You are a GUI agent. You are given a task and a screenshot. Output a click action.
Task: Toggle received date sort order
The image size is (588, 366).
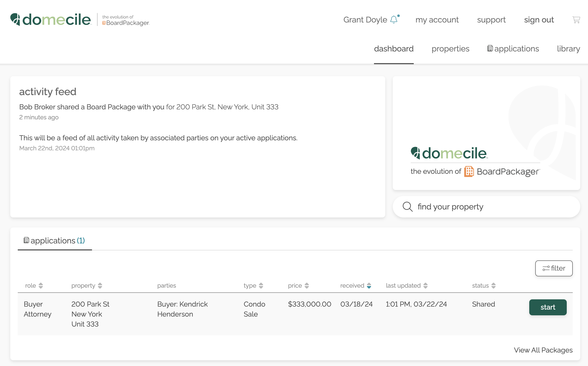[369, 286]
